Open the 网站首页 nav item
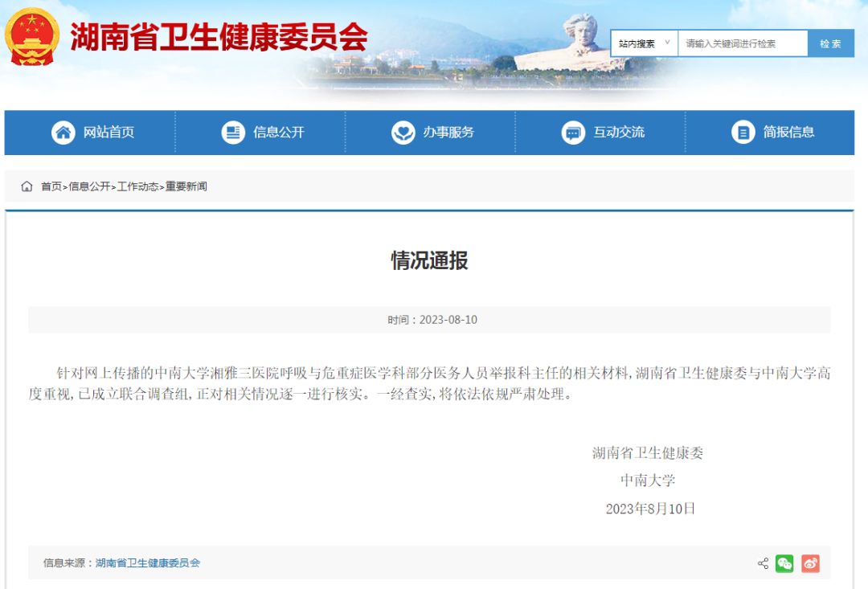This screenshot has height=589, width=868. click(x=108, y=133)
